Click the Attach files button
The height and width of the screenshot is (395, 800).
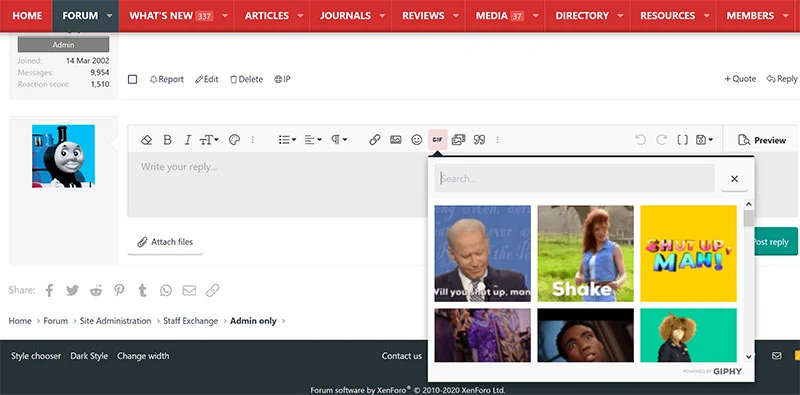[x=165, y=242]
